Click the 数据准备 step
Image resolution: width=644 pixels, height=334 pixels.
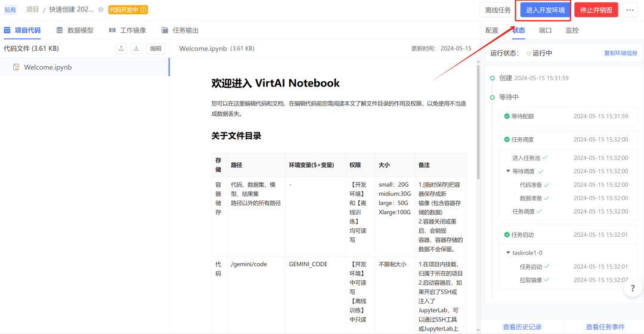coord(531,198)
